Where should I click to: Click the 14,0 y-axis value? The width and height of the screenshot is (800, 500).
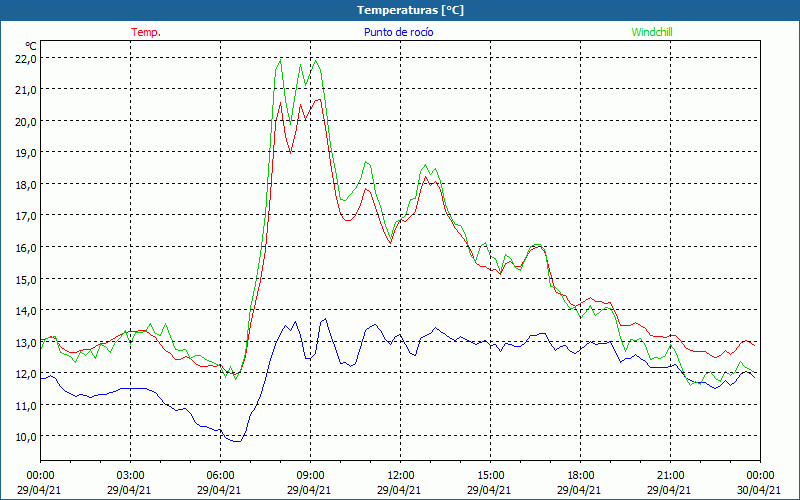(27, 311)
